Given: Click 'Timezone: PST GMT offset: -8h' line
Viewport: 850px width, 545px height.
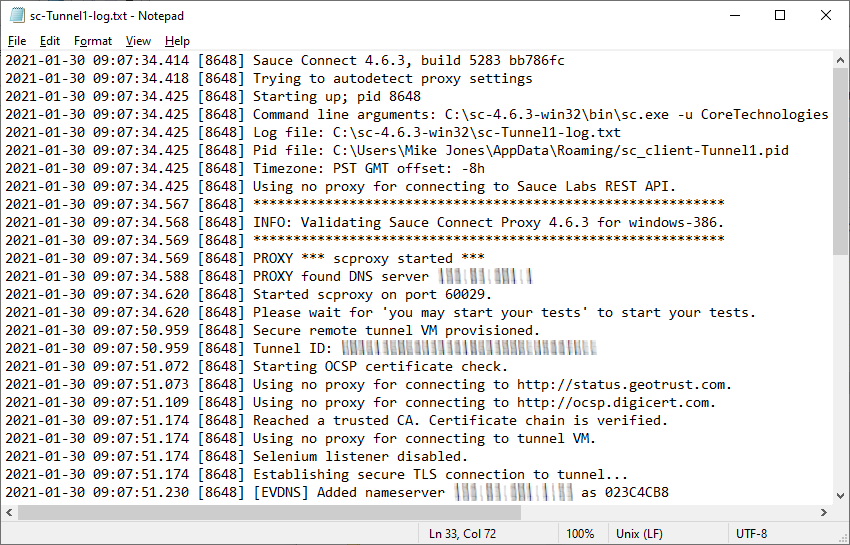Looking at the screenshot, I should (x=245, y=168).
